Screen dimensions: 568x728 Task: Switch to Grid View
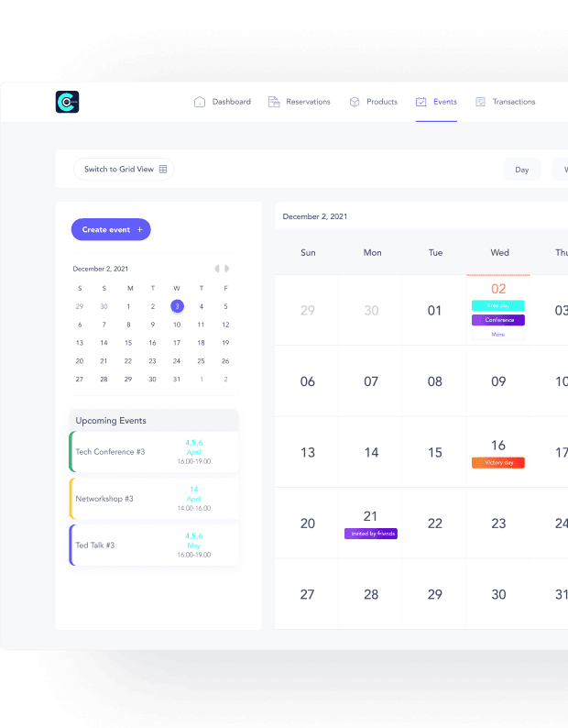[125, 170]
